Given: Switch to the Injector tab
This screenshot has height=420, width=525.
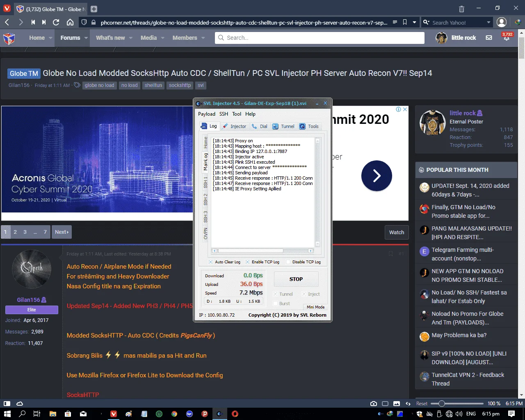Looking at the screenshot, I should (235, 126).
